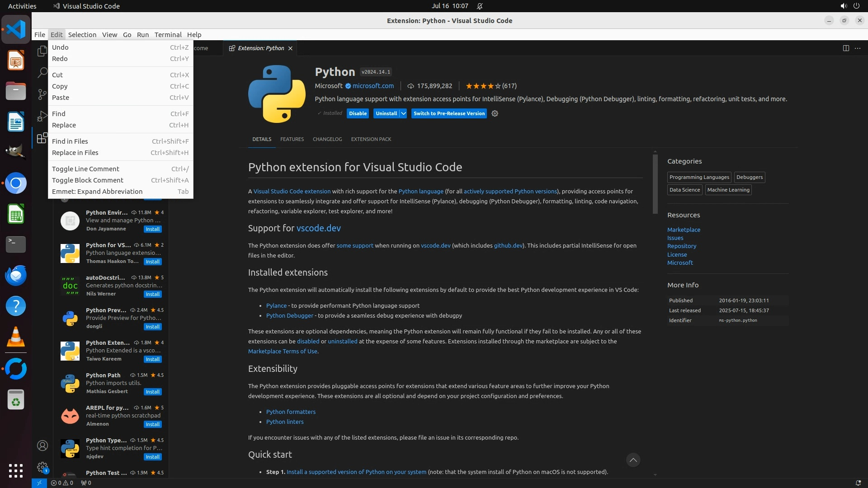
Task: Click the Manage gear in activity bar
Action: coord(42,467)
